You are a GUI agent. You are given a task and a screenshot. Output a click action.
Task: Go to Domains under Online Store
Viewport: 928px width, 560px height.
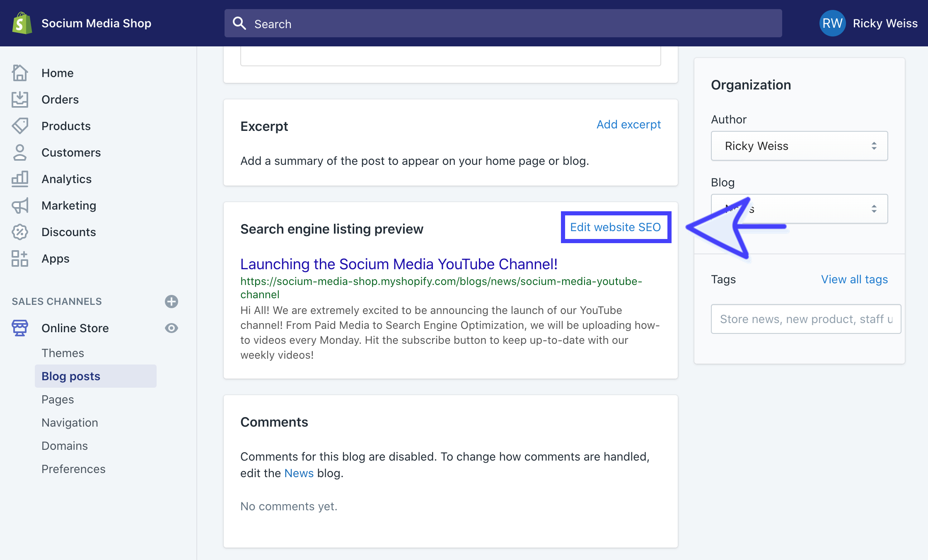[65, 446]
